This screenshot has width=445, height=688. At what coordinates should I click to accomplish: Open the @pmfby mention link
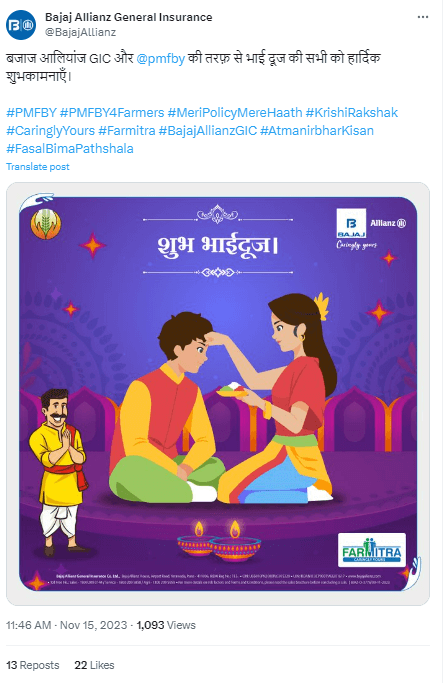pos(161,58)
